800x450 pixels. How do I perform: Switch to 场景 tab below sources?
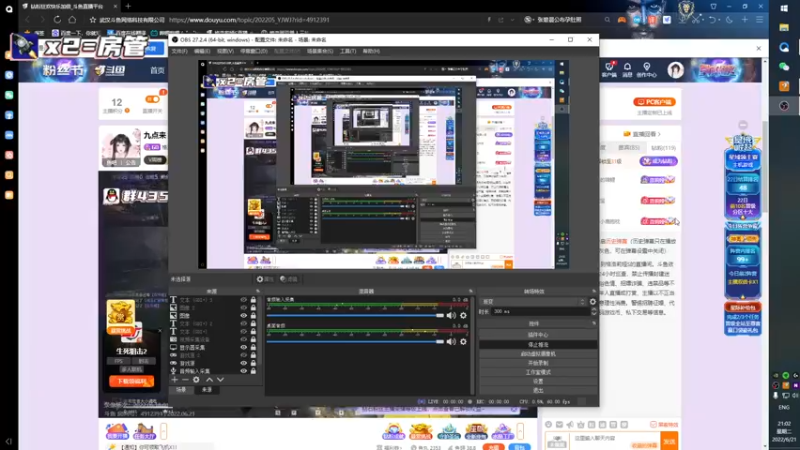coord(182,390)
